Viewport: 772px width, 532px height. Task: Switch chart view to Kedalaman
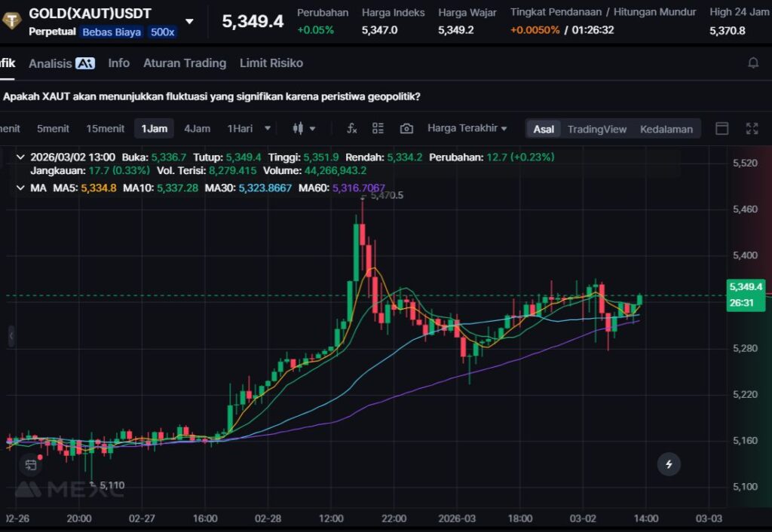pyautogui.click(x=666, y=129)
